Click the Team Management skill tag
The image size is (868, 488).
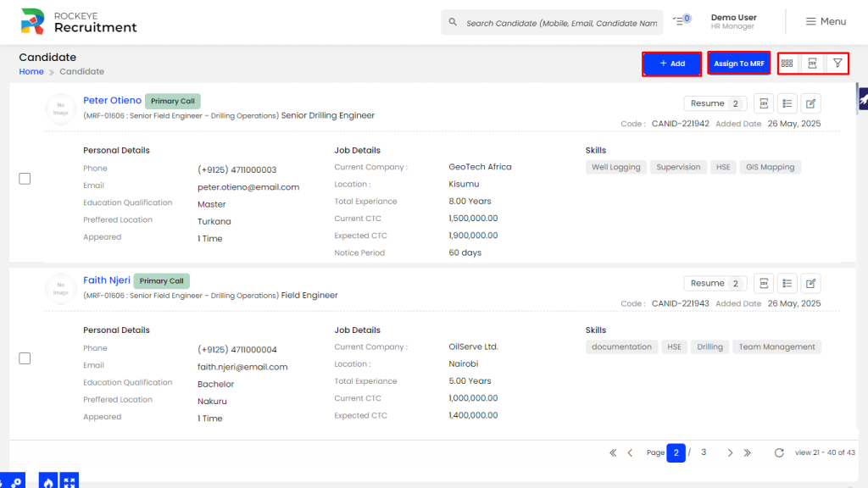coord(776,347)
